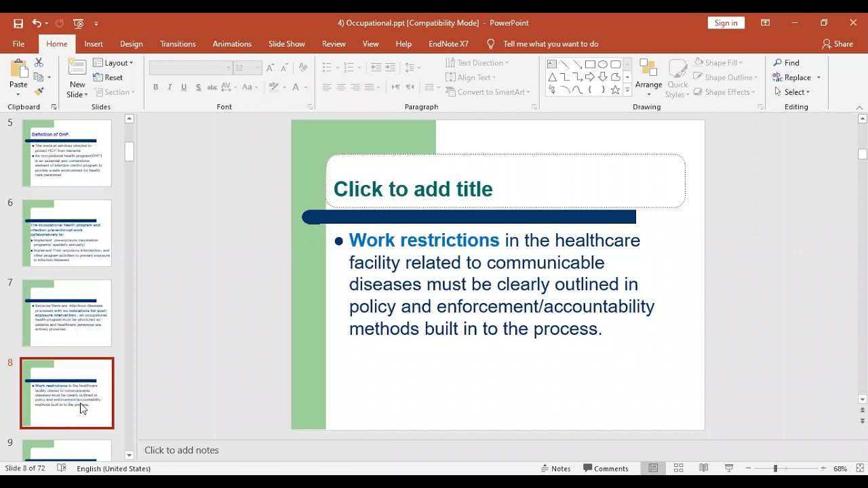Open Quick Styles gallery
Image resolution: width=868 pixels, height=488 pixels.
coord(677,79)
